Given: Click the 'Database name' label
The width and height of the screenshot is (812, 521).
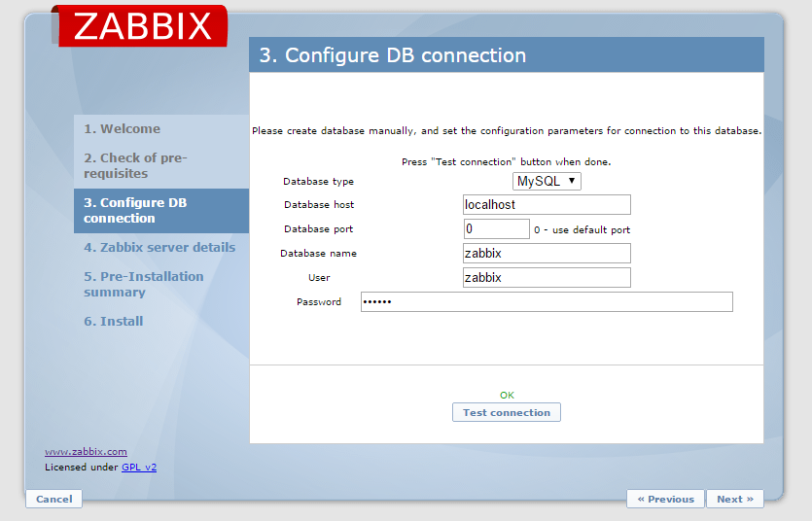Looking at the screenshot, I should click(319, 253).
